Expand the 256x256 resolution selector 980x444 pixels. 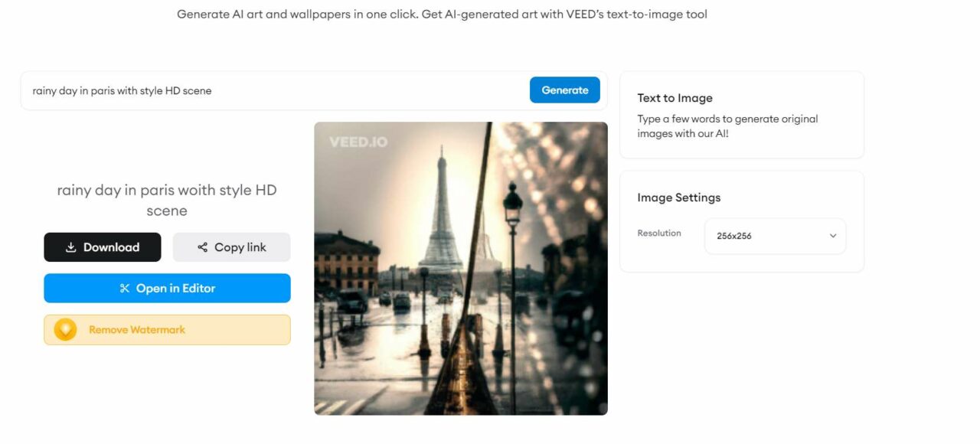pos(774,236)
